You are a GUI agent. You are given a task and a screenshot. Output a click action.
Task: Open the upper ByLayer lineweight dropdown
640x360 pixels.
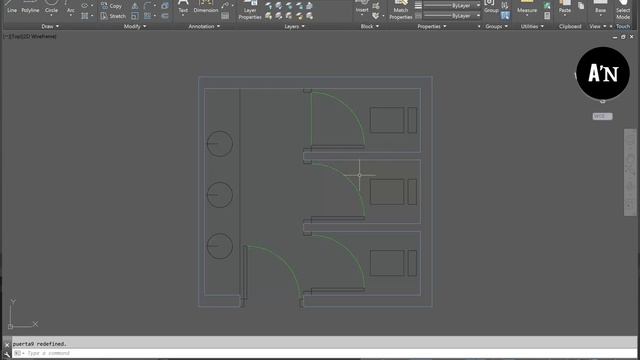pos(452,6)
